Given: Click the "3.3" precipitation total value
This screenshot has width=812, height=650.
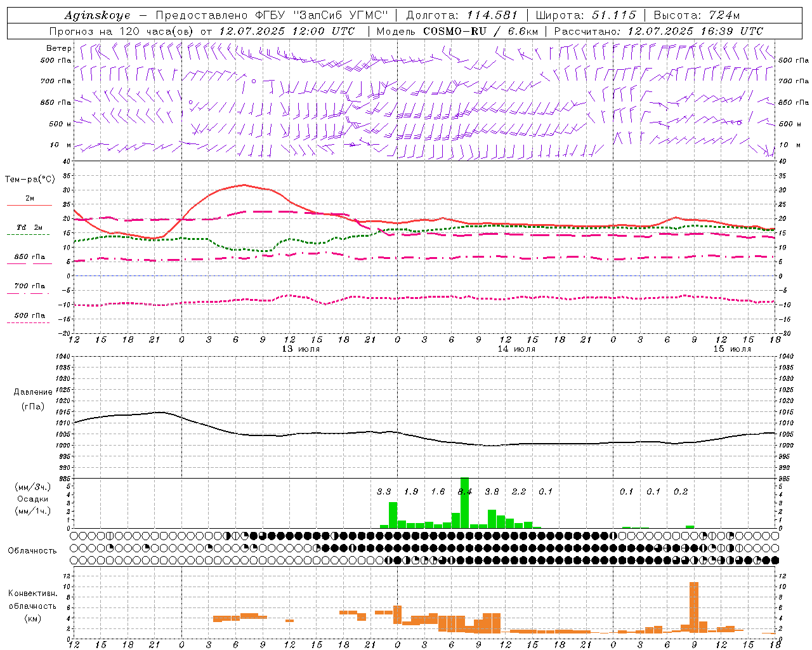Looking at the screenshot, I should point(384,491).
